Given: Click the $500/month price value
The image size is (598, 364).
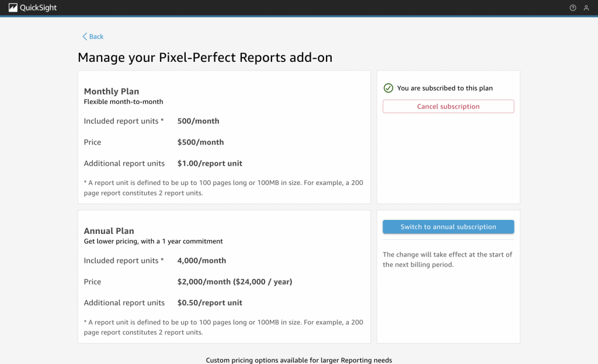Looking at the screenshot, I should tap(200, 142).
